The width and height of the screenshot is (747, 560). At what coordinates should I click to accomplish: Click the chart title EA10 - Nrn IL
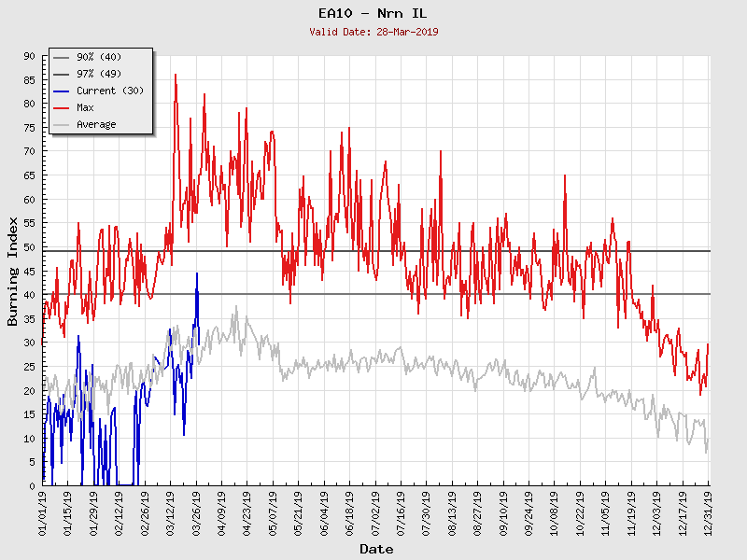[373, 13]
